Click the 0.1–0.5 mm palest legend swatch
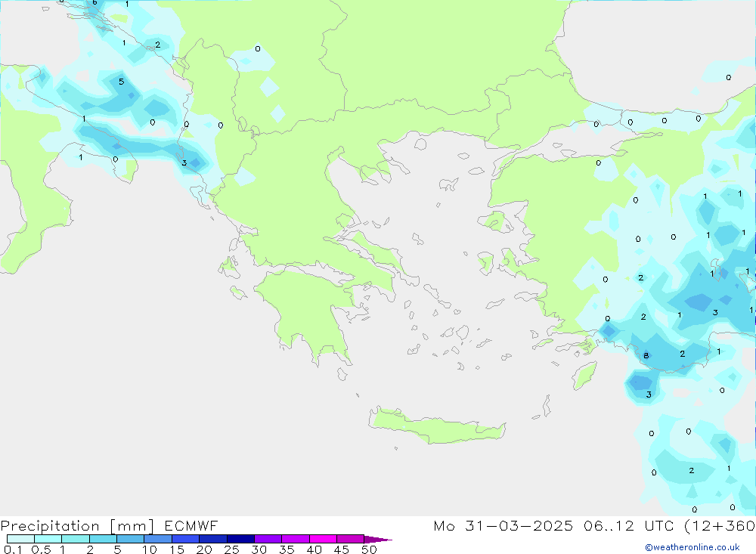This screenshot has width=756, height=554. (x=20, y=539)
